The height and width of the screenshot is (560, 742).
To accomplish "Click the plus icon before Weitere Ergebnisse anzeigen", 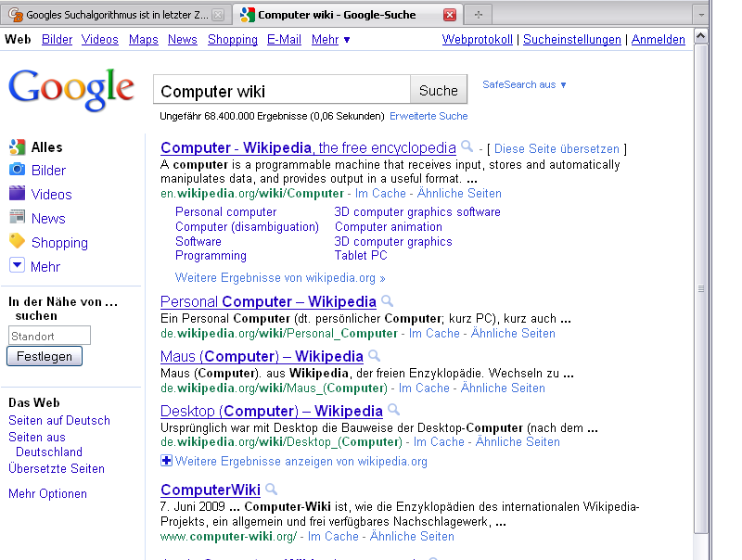I will tap(166, 461).
